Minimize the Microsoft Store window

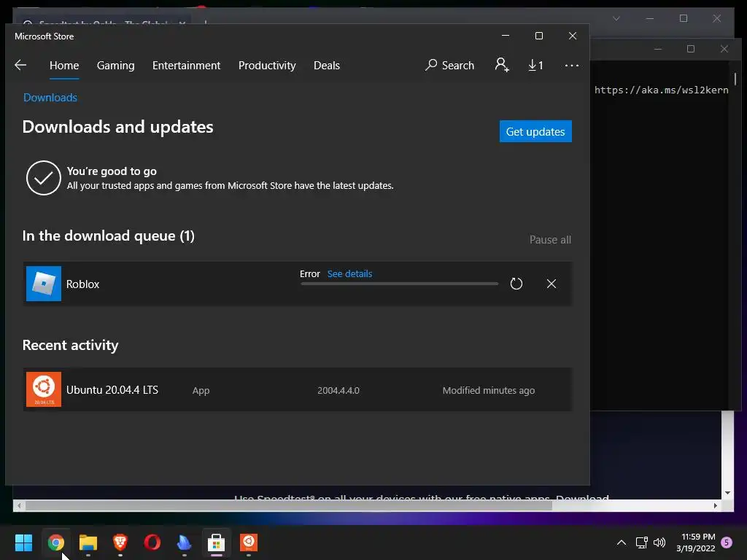tap(506, 36)
